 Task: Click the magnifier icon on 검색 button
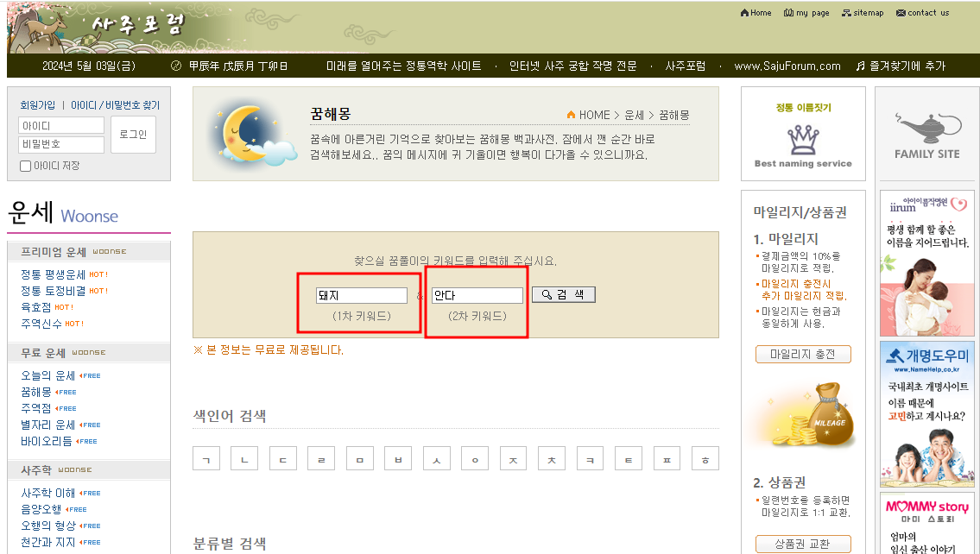tap(544, 294)
